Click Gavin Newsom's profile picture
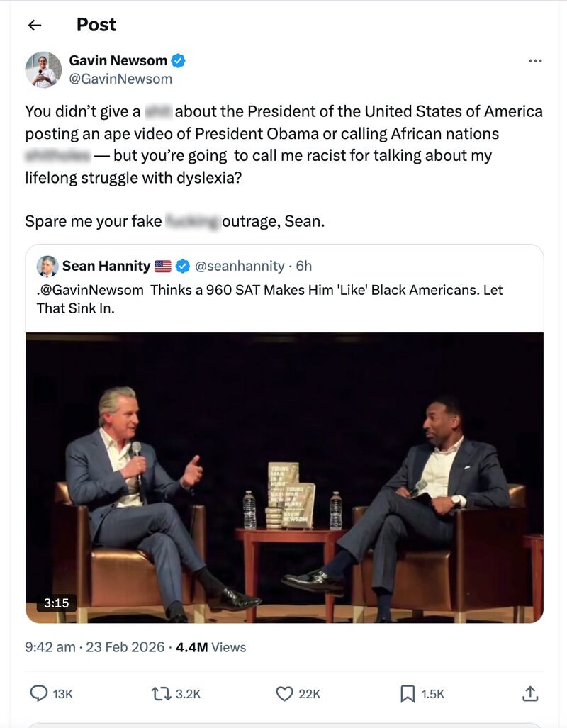 pyautogui.click(x=43, y=69)
